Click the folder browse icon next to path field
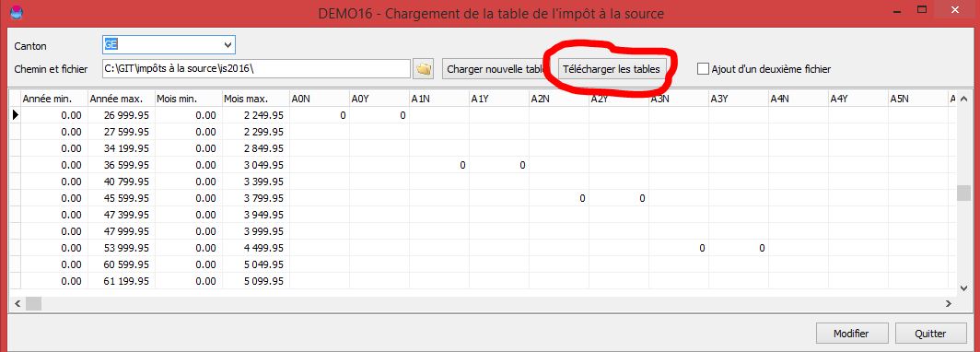This screenshot has width=980, height=352. [424, 69]
